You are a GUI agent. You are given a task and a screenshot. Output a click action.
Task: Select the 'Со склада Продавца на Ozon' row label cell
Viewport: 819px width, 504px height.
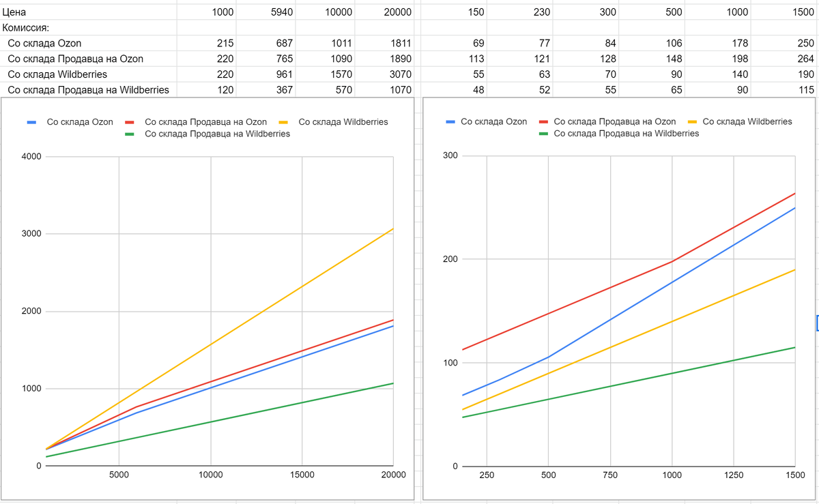[89, 59]
